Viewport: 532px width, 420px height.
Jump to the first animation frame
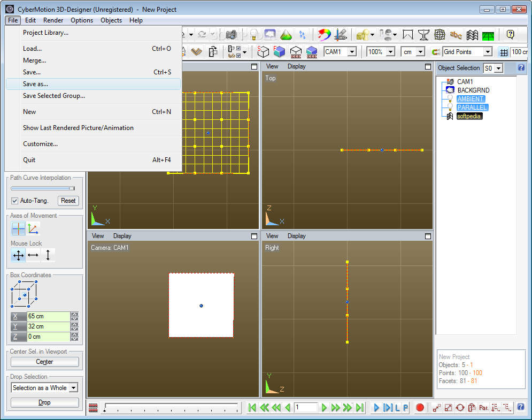[252, 407]
